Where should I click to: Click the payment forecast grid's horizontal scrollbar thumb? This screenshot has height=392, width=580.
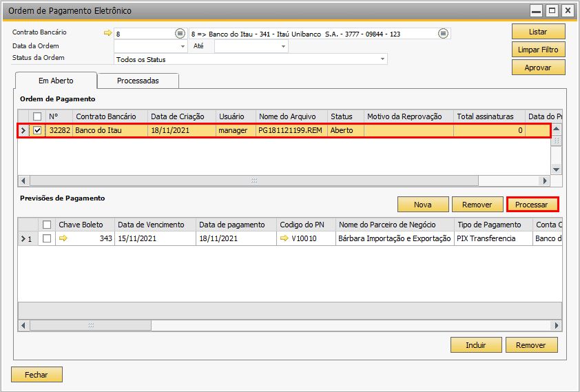[91, 325]
